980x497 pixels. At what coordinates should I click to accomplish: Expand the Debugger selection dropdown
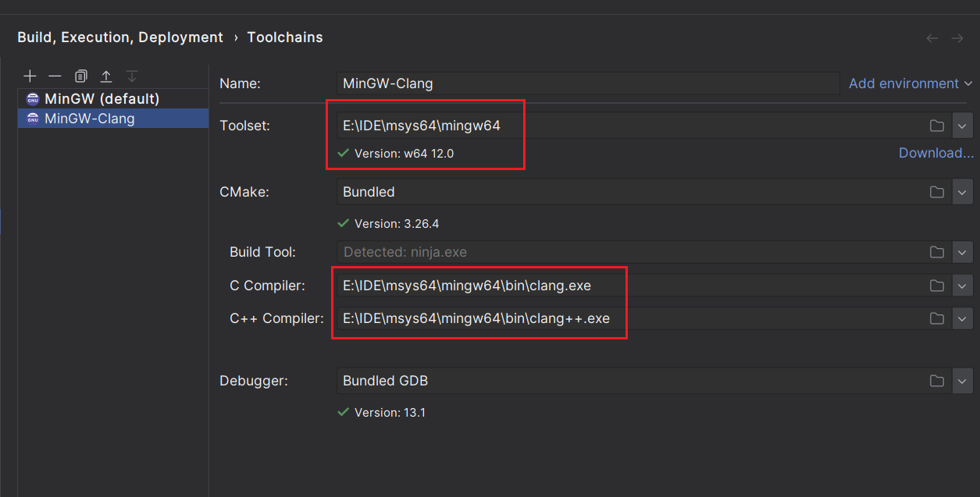(962, 381)
